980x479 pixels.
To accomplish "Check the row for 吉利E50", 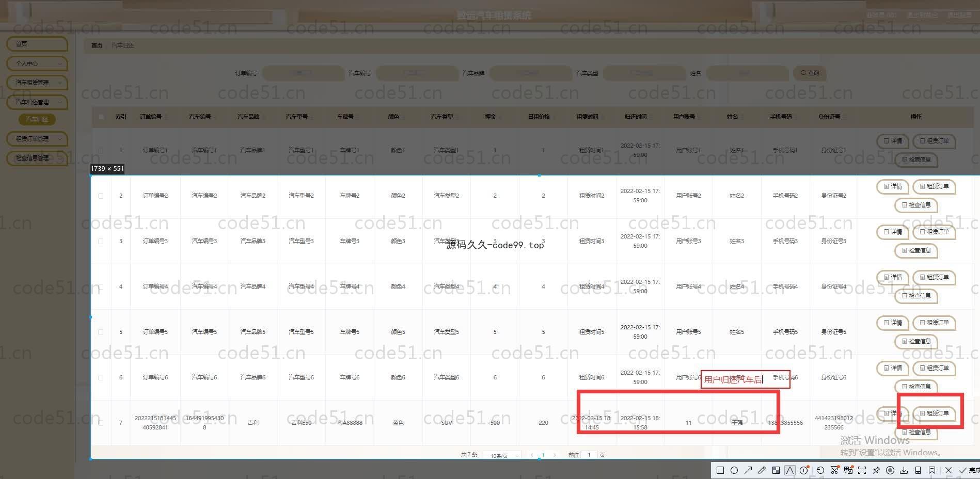I will 101,423.
